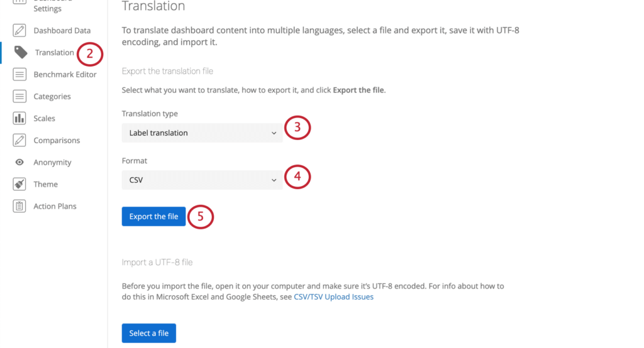Open the CSV/TSV Upload Issues link
The height and width of the screenshot is (348, 644).
point(333,296)
